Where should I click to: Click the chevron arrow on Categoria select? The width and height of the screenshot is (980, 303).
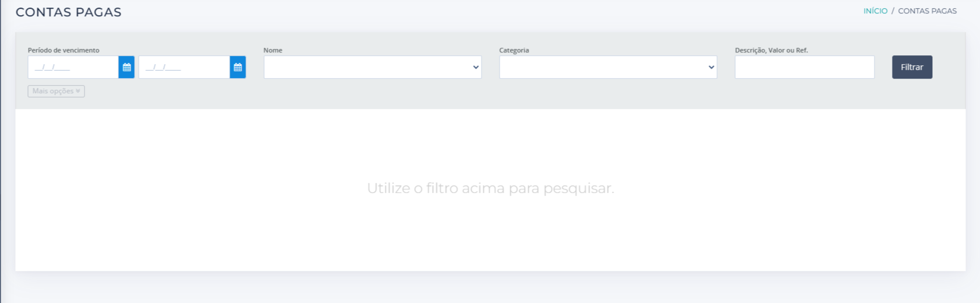click(711, 67)
